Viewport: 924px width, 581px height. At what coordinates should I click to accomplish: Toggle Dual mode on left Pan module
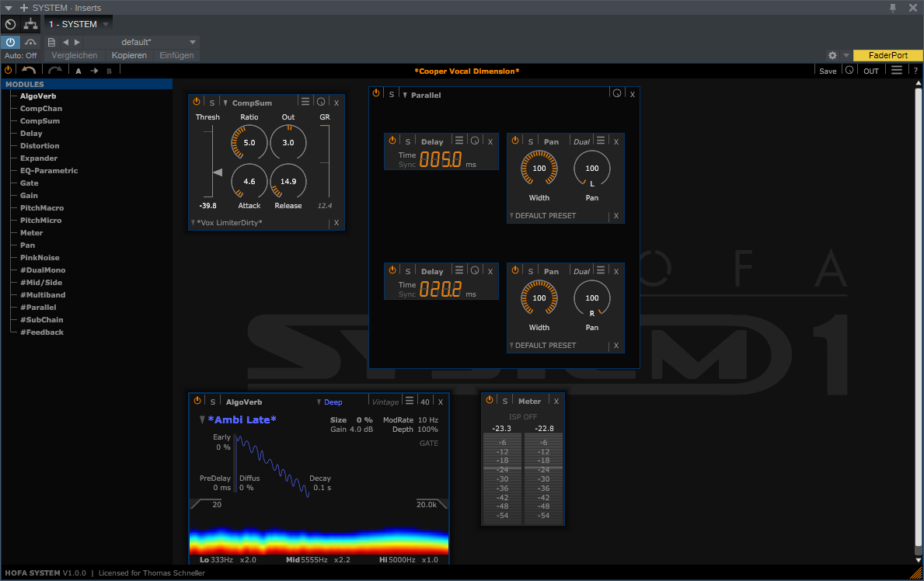pyautogui.click(x=581, y=141)
